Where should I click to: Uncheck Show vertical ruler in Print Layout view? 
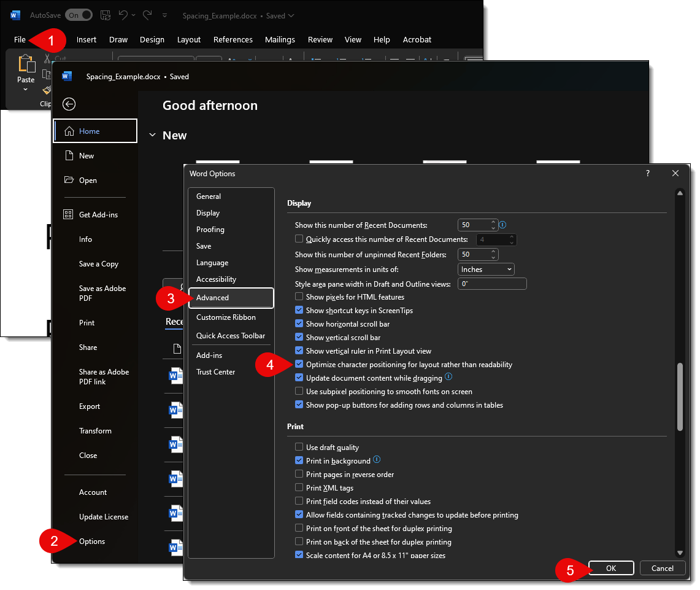[299, 351]
